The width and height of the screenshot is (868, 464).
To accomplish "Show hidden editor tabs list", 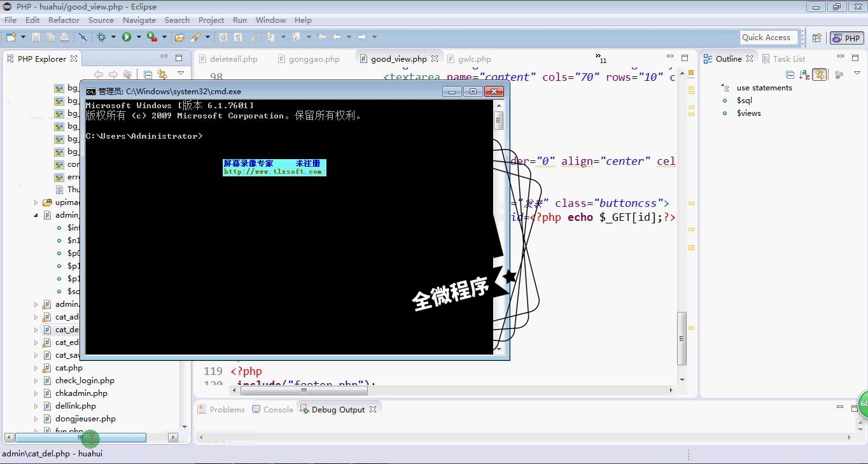I will point(601,59).
